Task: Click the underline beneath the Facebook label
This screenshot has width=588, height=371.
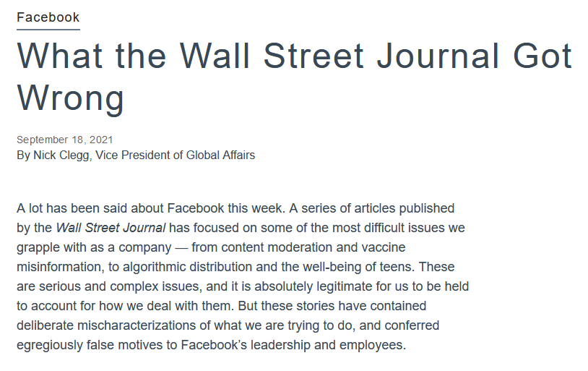Action: click(x=48, y=29)
